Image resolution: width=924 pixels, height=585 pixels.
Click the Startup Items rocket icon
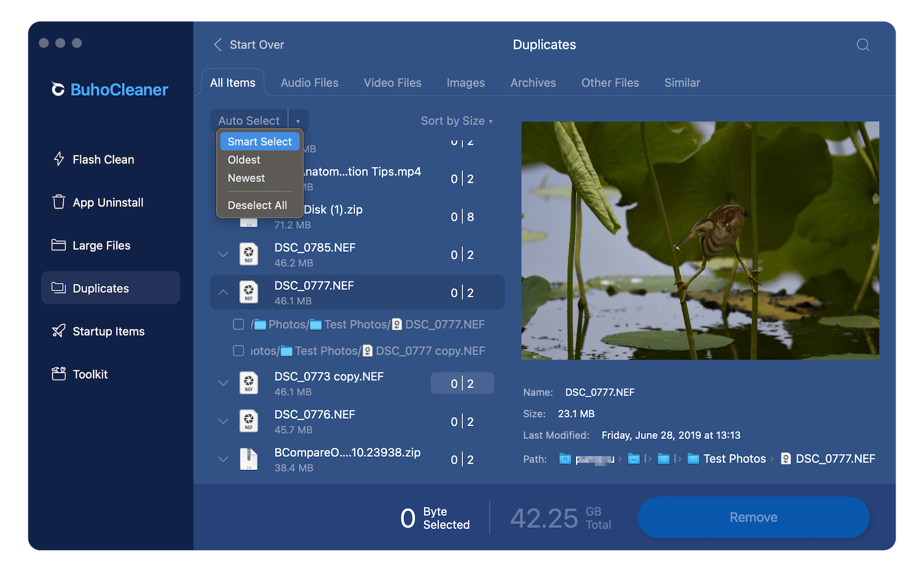[x=58, y=331]
